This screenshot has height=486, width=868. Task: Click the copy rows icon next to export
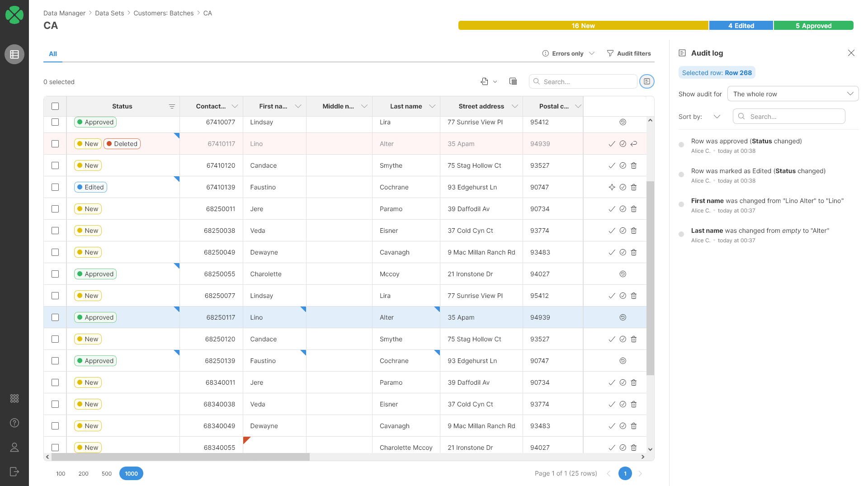click(513, 81)
